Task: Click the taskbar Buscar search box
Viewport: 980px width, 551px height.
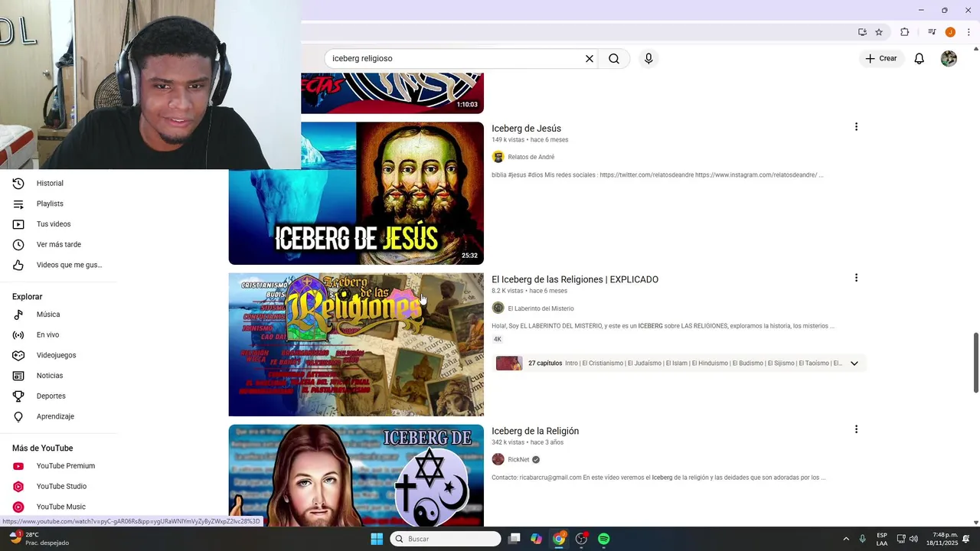Action: (x=446, y=539)
